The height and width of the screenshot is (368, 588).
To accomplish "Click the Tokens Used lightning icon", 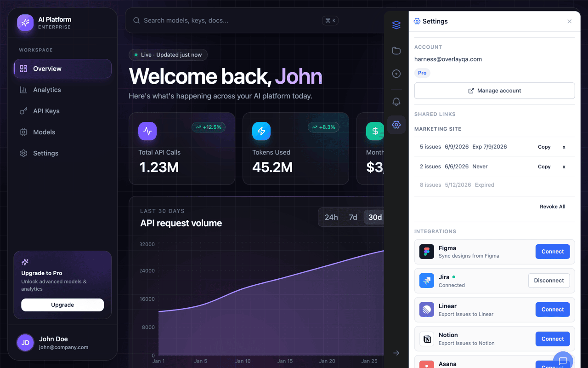I will [x=261, y=131].
